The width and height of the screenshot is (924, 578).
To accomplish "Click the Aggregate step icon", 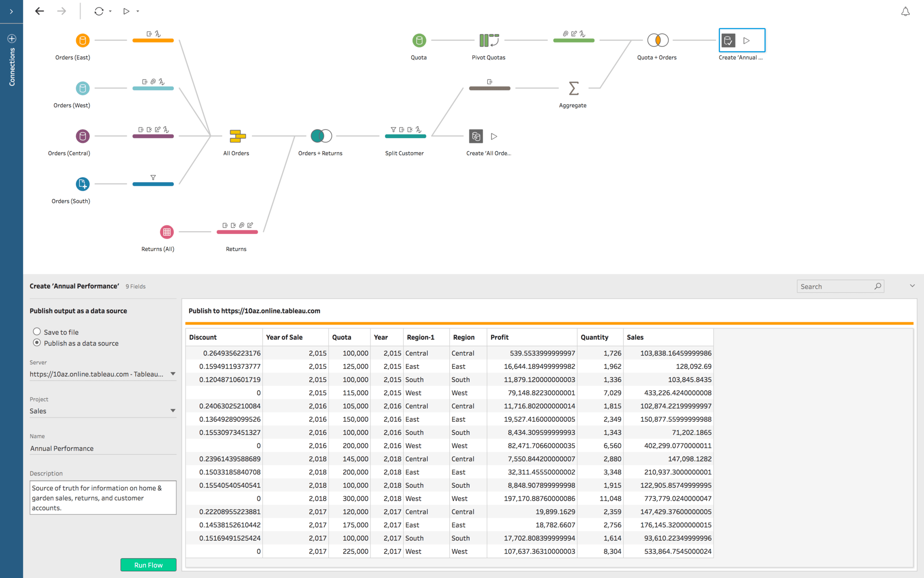I will tap(573, 88).
